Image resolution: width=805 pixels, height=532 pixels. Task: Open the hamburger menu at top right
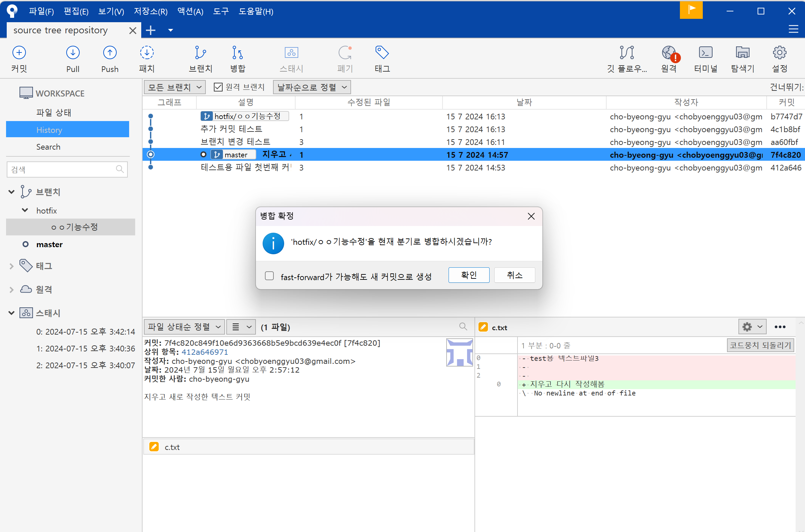tap(793, 29)
